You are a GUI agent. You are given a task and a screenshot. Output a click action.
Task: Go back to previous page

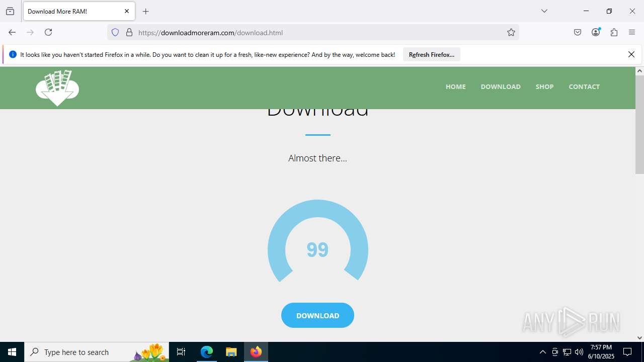click(12, 32)
